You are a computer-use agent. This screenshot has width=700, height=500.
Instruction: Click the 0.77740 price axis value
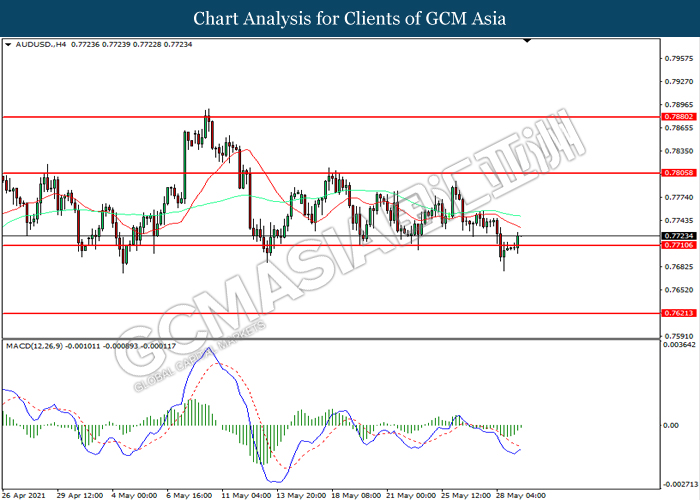tap(679, 197)
